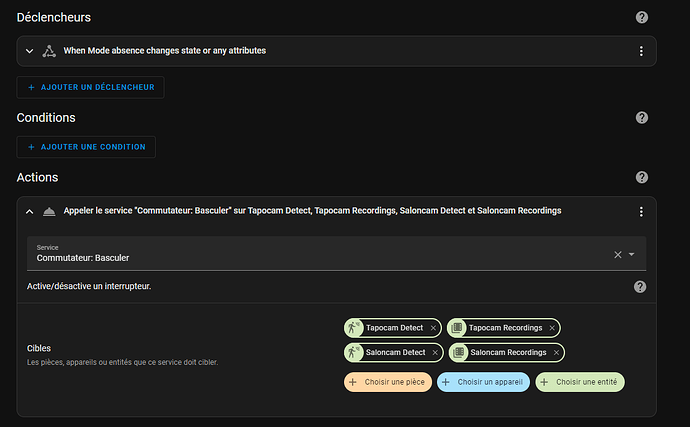Click Ajouter un déclencheur button

(x=90, y=87)
